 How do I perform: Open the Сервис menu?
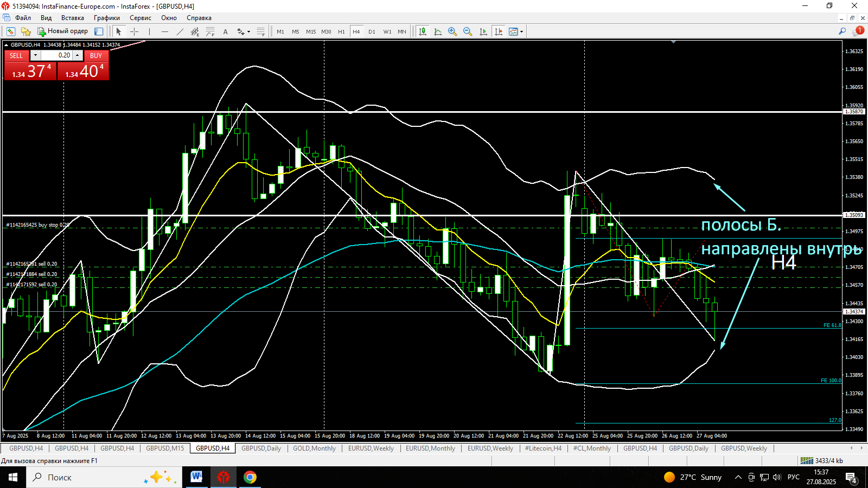pyautogui.click(x=141, y=18)
